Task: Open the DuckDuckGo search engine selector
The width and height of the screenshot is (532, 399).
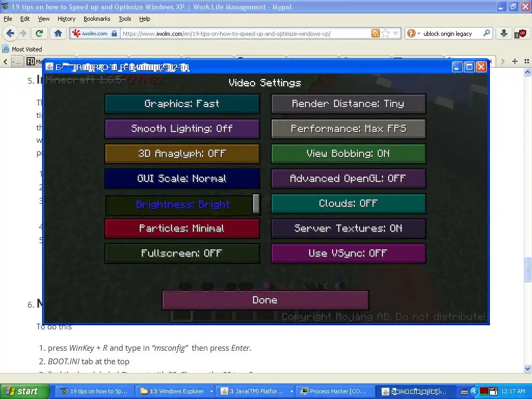Action: pyautogui.click(x=414, y=33)
